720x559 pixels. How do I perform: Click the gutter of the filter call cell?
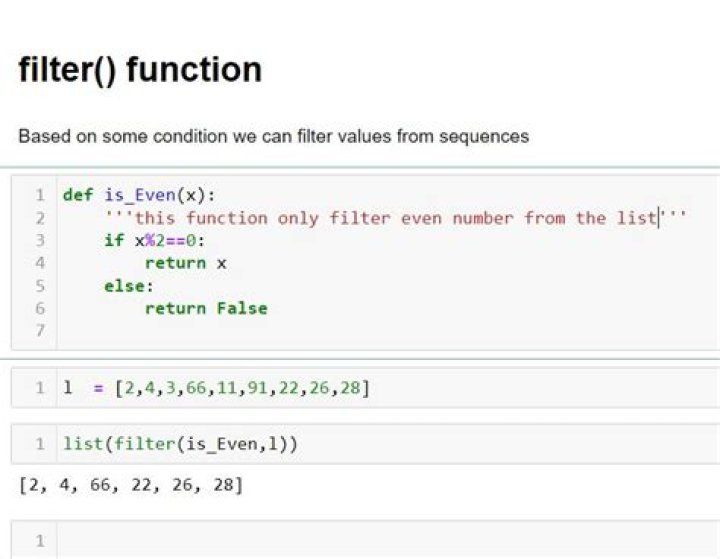[39, 443]
